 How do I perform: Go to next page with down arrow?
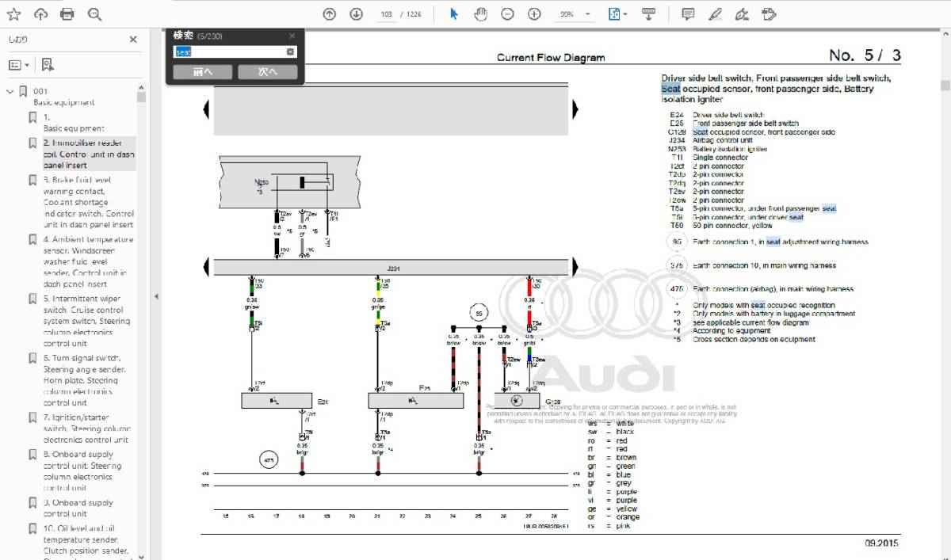(x=357, y=14)
